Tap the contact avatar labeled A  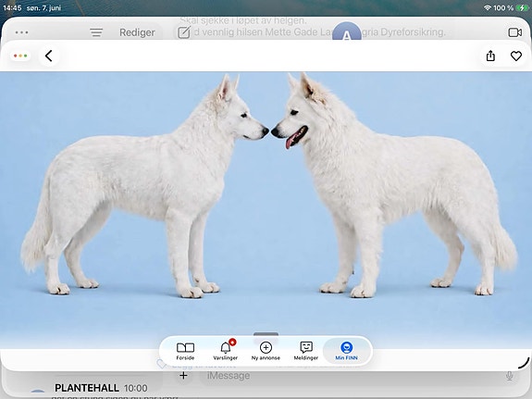point(346,31)
